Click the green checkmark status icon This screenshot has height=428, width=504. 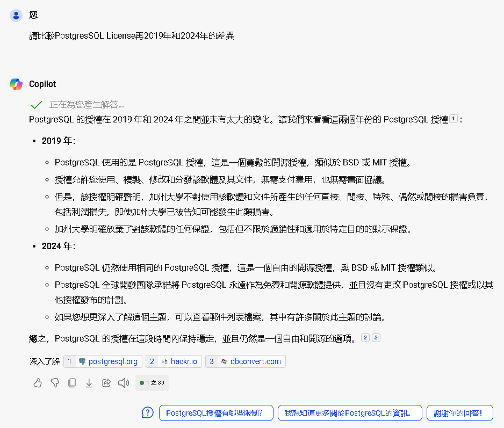pyautogui.click(x=37, y=105)
